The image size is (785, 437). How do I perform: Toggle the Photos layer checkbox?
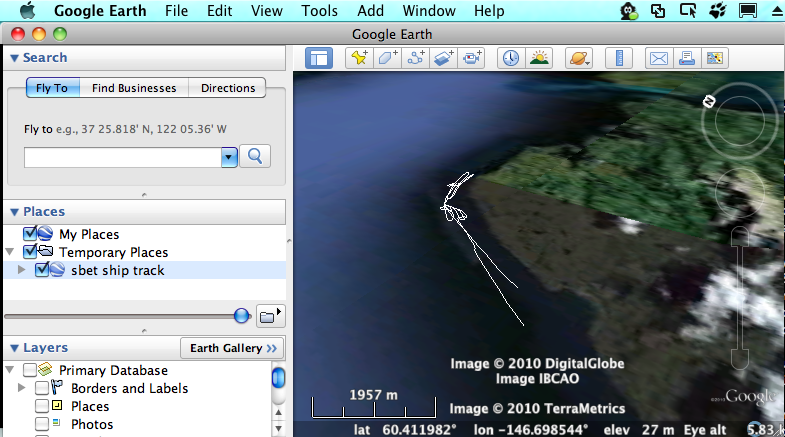[x=42, y=424]
